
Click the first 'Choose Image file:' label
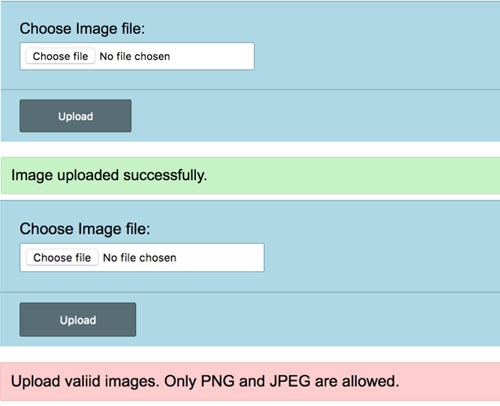(x=82, y=29)
